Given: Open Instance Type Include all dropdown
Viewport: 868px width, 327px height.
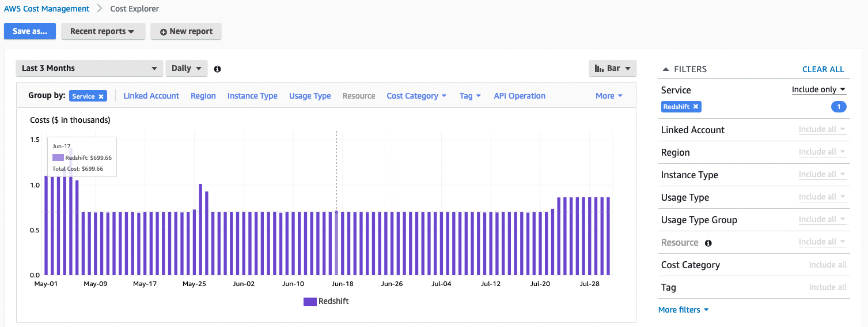Looking at the screenshot, I should point(822,174).
